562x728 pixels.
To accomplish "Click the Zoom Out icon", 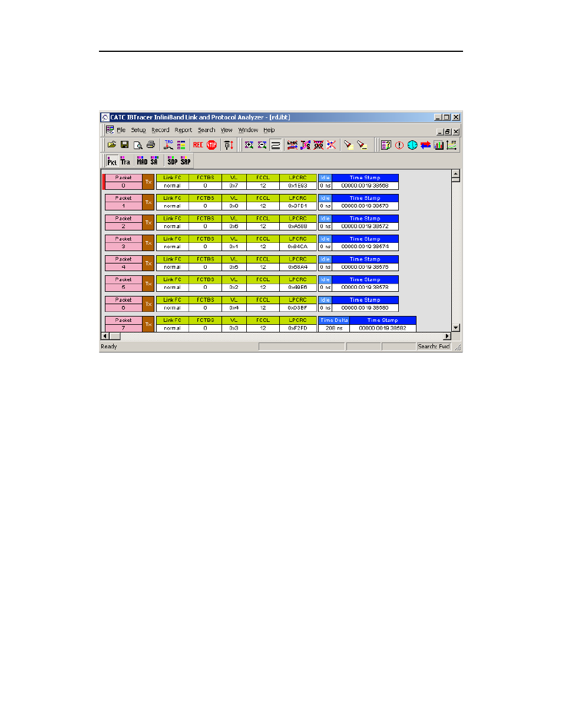I will 262,145.
